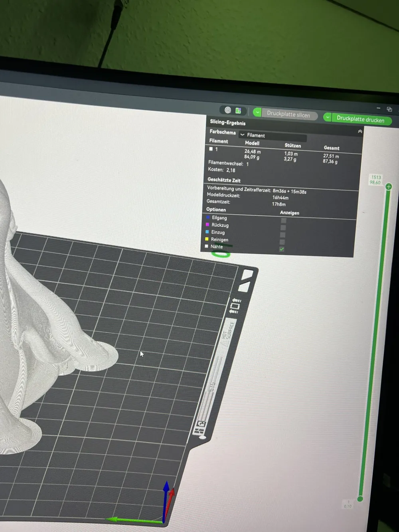Click the circular pattern icon in the top toolbar
Screen dimensions: 399x532
pos(227,110)
